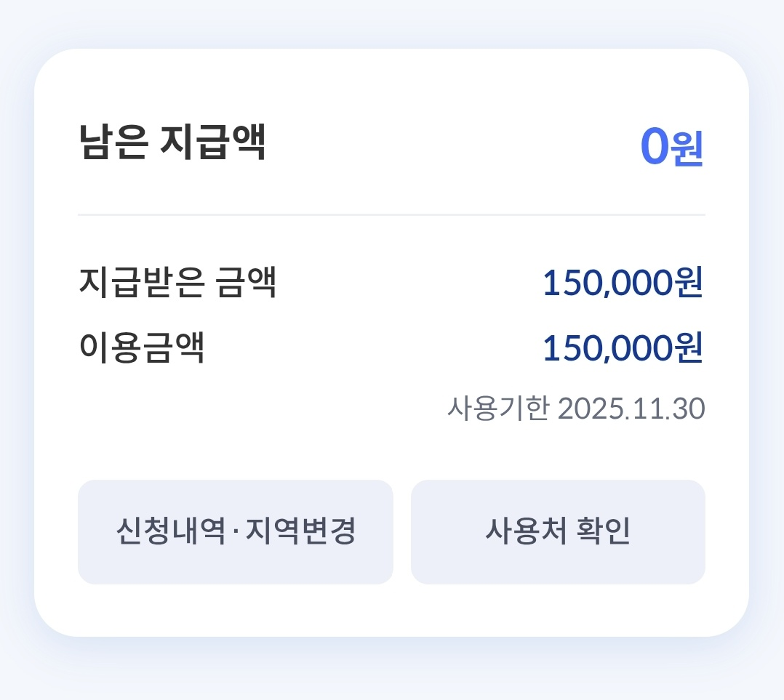
Task: Open the 사용처 확인 button
Action: tap(558, 531)
